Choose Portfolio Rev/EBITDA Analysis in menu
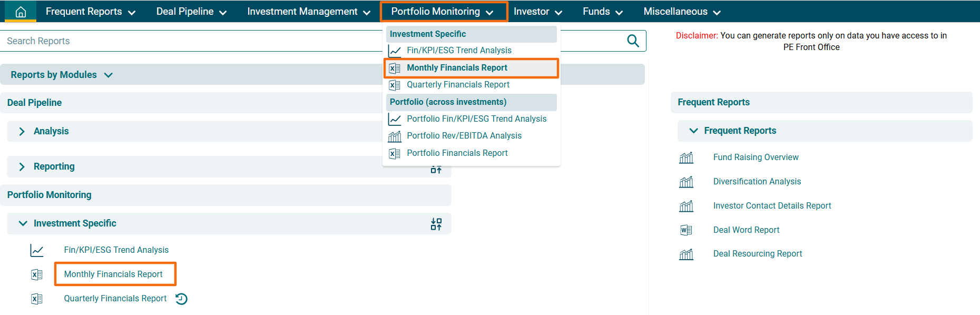 [x=464, y=136]
